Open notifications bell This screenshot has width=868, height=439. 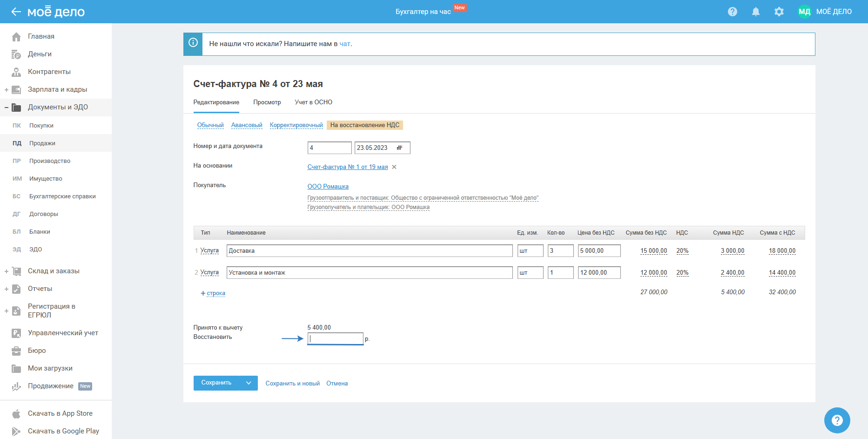point(755,12)
